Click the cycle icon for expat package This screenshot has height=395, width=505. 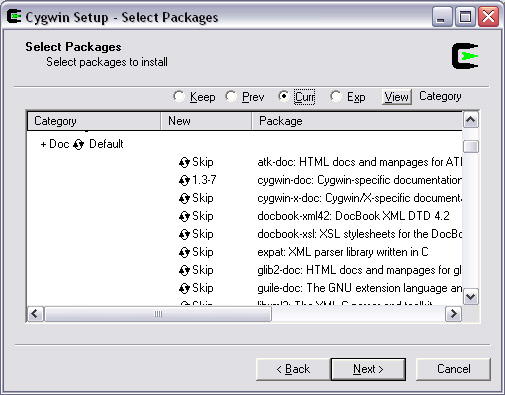(184, 253)
